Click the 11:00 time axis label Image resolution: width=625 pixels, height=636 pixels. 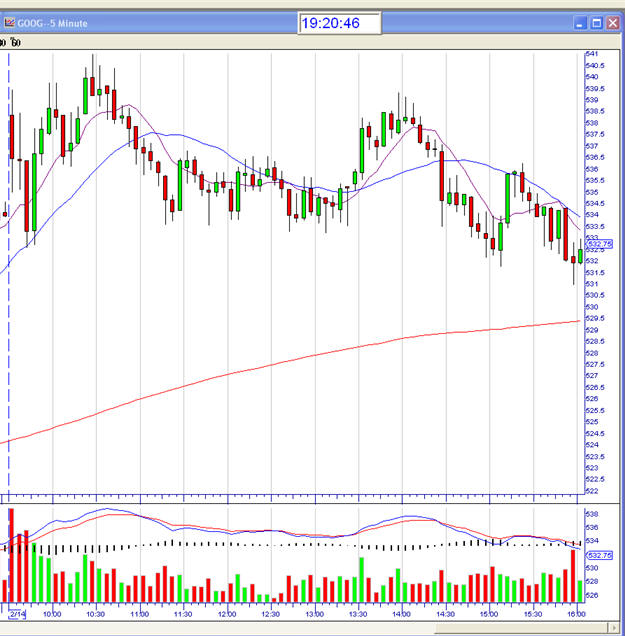tap(140, 614)
